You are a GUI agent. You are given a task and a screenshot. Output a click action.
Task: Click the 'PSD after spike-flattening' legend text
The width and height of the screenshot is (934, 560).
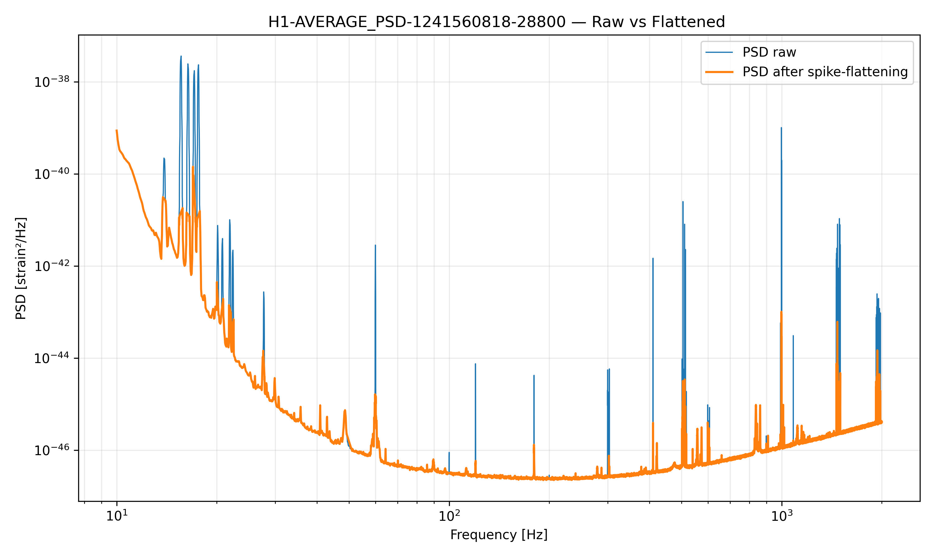(825, 72)
